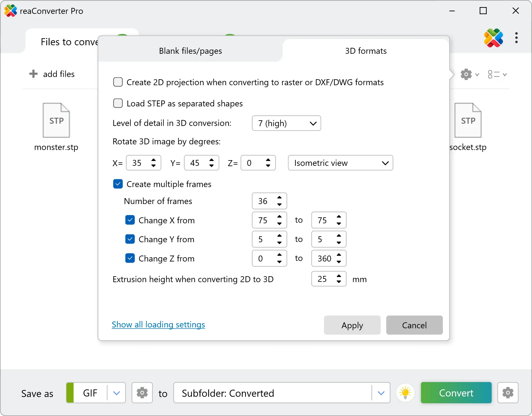Enable Create 2D projection checkbox

tap(118, 82)
